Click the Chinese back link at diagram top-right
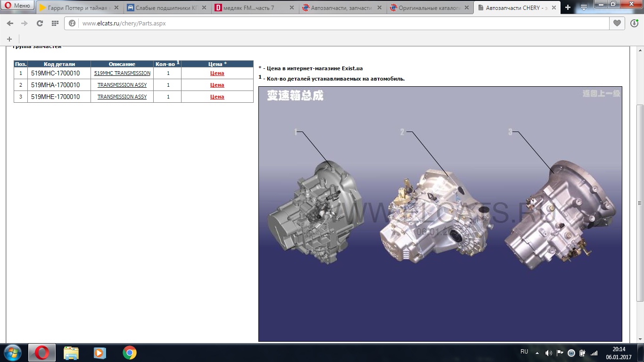Image resolution: width=644 pixels, height=362 pixels. tap(601, 93)
